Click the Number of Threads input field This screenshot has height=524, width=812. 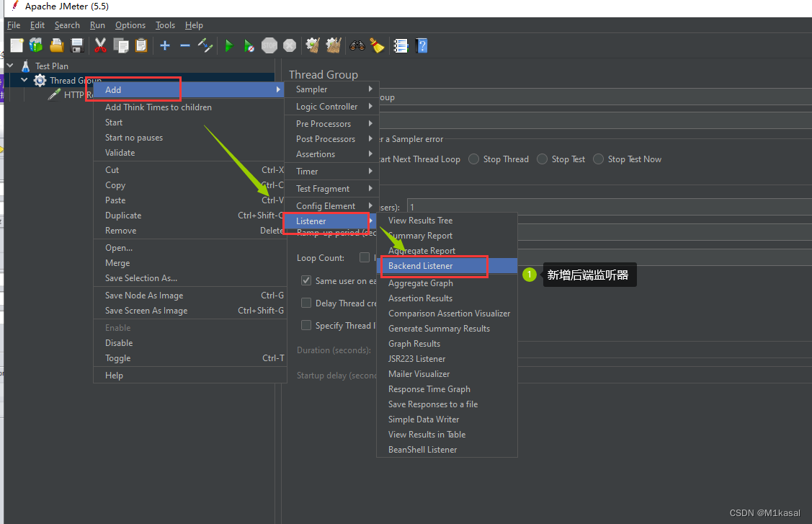(x=610, y=207)
